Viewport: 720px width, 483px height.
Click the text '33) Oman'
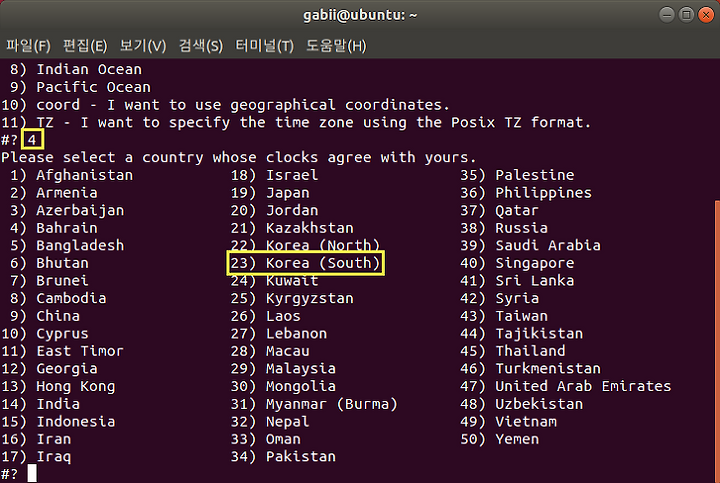[266, 439]
